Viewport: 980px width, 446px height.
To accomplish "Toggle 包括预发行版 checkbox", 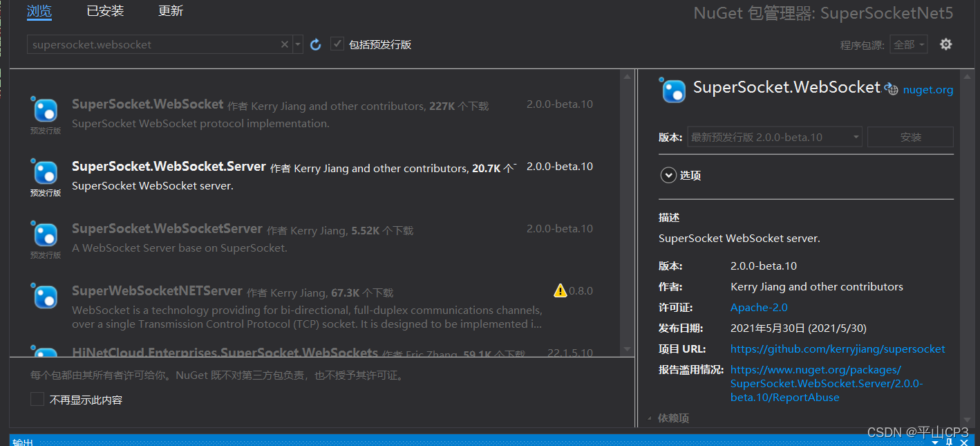I will tap(337, 44).
